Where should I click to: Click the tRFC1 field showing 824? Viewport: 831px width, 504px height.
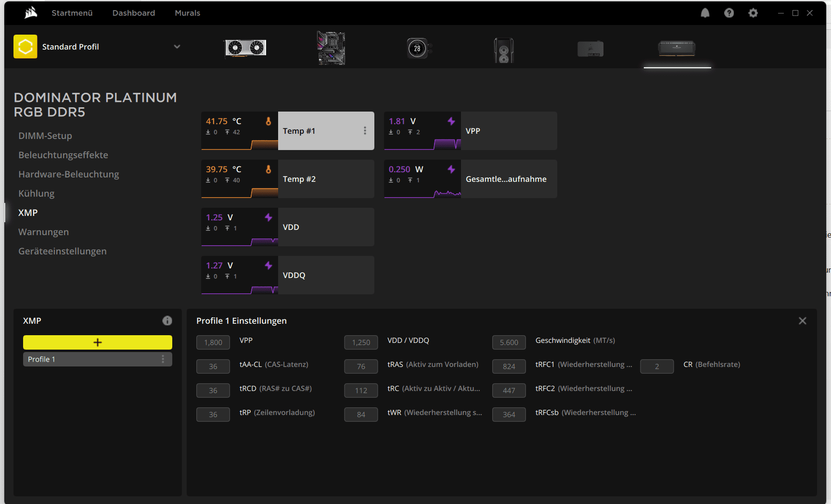pos(509,366)
